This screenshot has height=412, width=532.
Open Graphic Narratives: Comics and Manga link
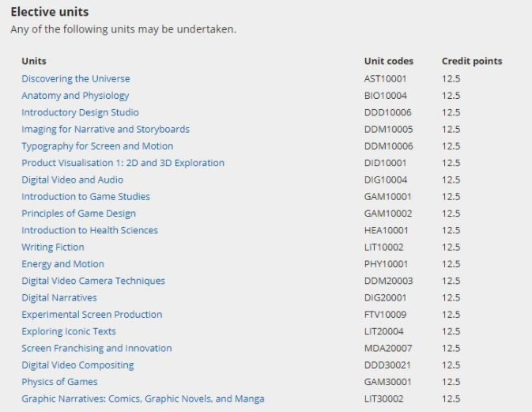pyautogui.click(x=143, y=399)
